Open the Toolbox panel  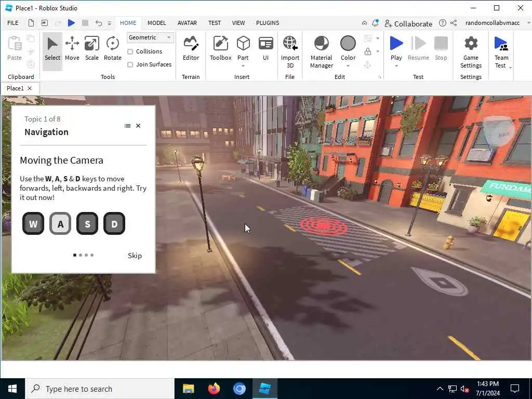point(220,48)
